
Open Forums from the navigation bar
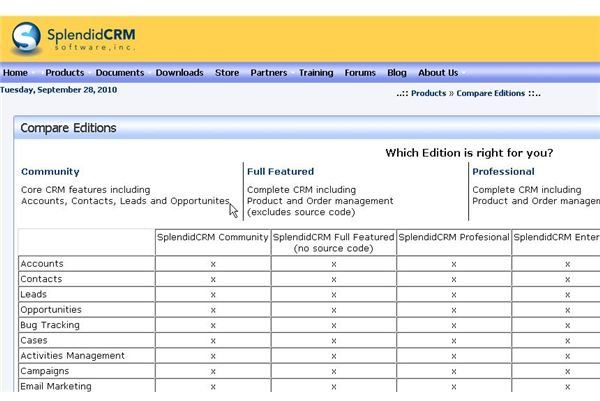click(x=360, y=73)
